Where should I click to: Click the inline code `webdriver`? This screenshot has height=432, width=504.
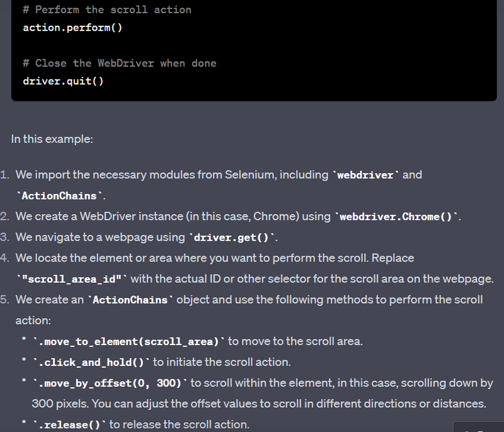pyautogui.click(x=365, y=175)
